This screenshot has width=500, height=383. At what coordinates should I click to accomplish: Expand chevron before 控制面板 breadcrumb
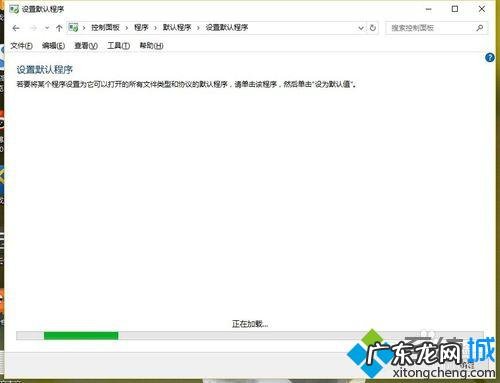click(84, 28)
